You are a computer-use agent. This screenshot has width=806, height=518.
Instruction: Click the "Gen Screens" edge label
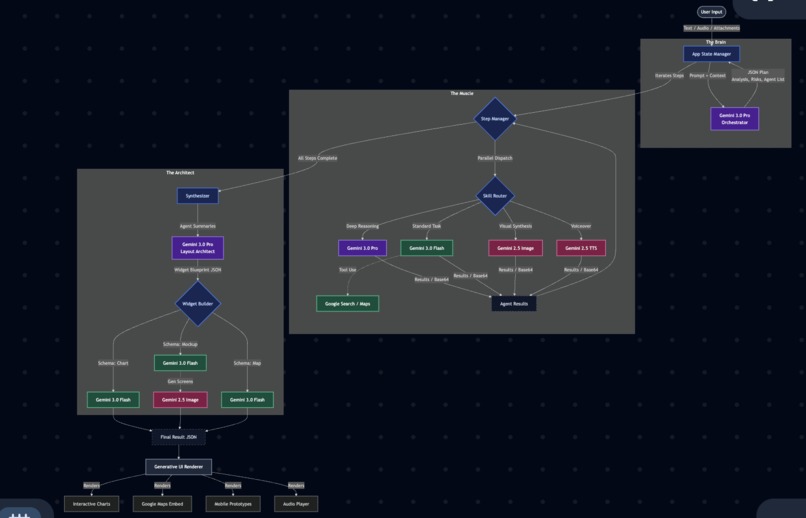[180, 382]
